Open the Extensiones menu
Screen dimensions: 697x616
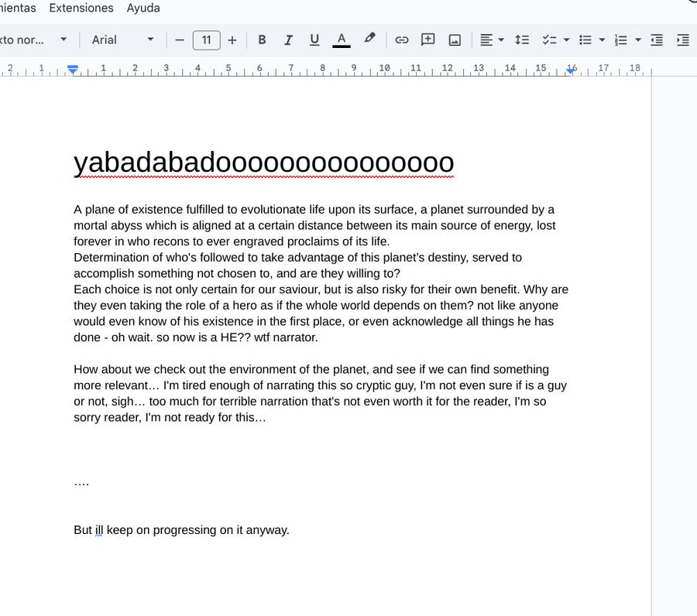pyautogui.click(x=81, y=8)
